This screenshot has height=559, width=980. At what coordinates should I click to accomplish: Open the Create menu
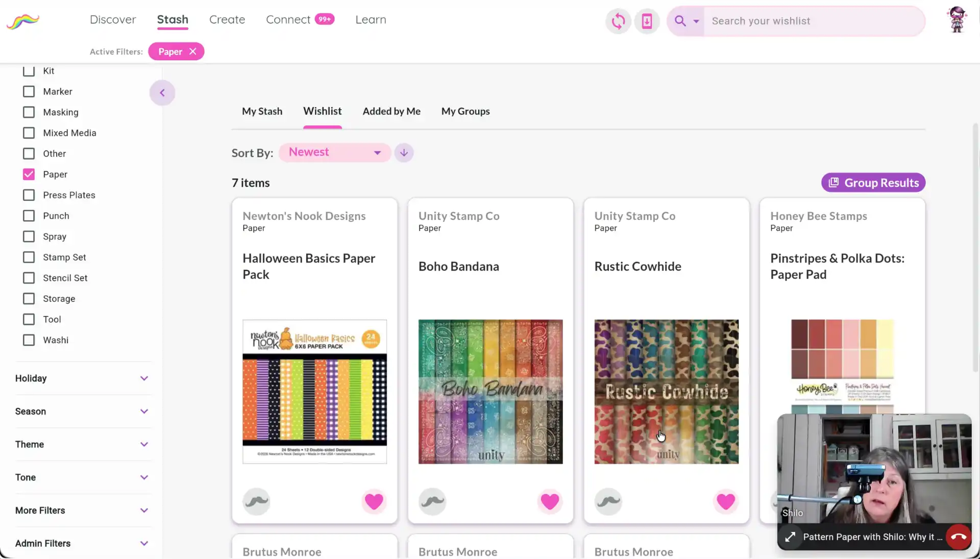227,20
